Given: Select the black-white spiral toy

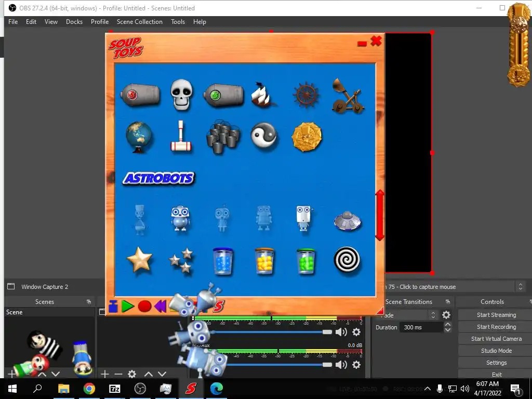Looking at the screenshot, I should [347, 260].
